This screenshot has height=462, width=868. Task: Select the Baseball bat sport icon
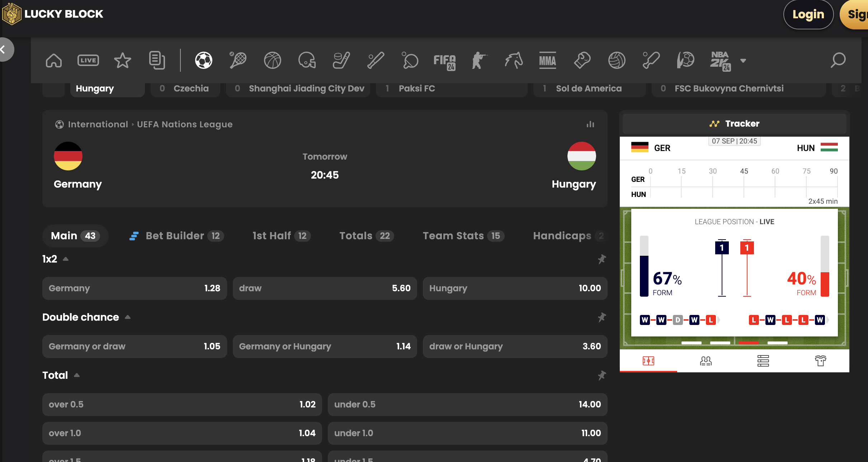point(376,60)
